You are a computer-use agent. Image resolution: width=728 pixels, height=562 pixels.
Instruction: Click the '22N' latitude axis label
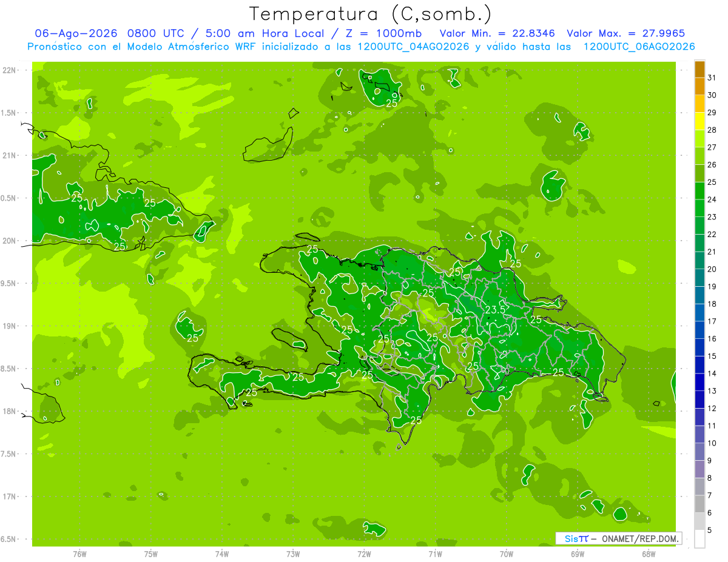[x=10, y=70]
